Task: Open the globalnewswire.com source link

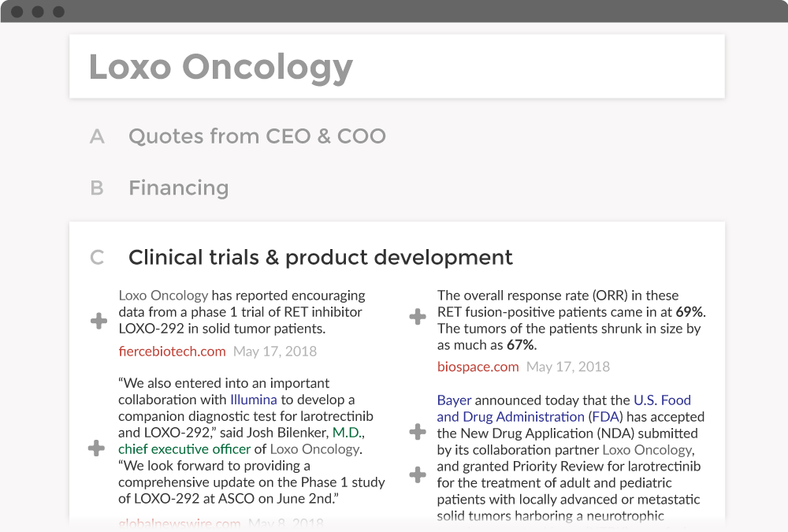Action: [x=179, y=523]
